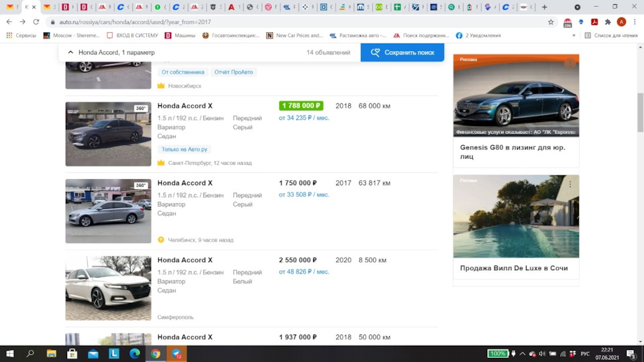Open the Сервисы apps bookmark
This screenshot has height=362, width=644.
tap(21, 36)
